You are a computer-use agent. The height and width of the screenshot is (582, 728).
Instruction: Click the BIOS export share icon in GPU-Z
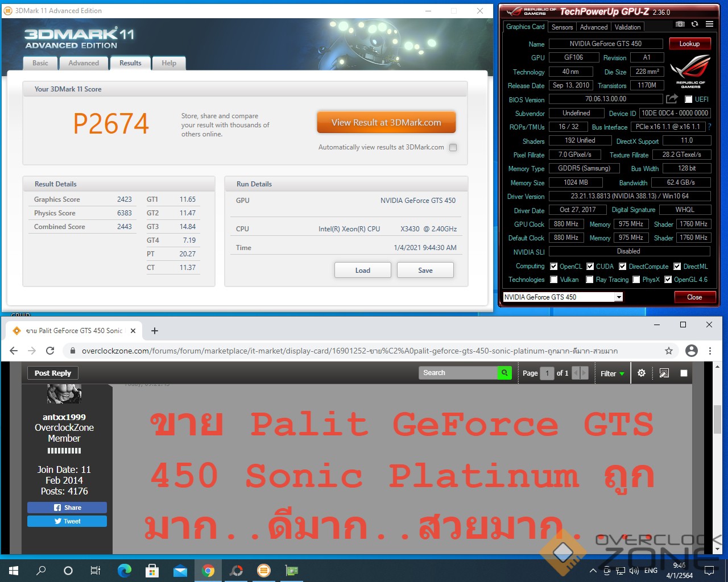pyautogui.click(x=672, y=99)
